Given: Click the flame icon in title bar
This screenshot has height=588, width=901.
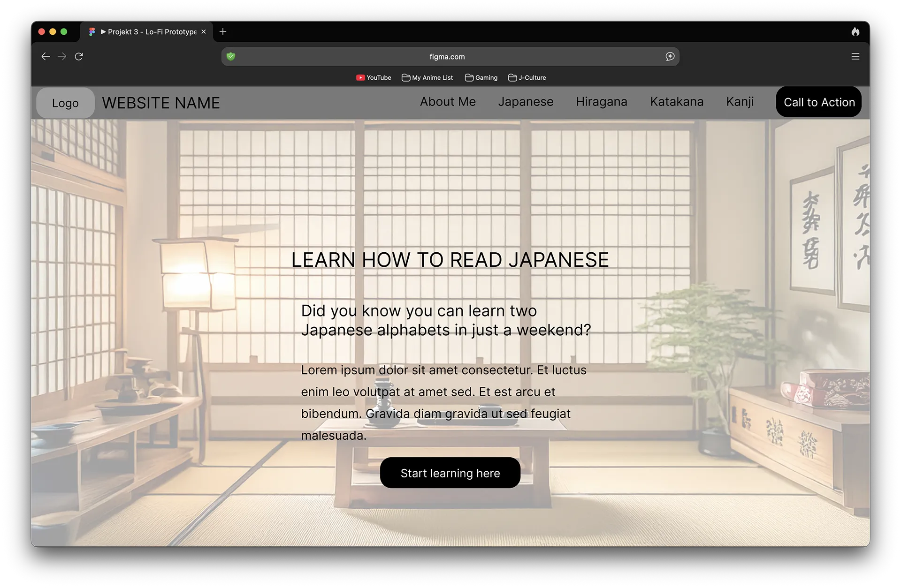Looking at the screenshot, I should (x=855, y=31).
